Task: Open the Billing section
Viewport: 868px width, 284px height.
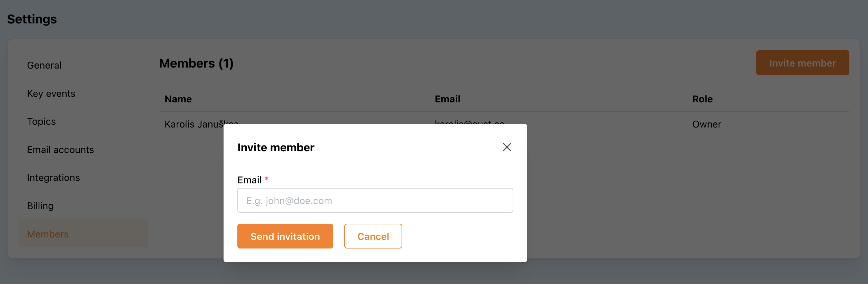Action: 40,206
